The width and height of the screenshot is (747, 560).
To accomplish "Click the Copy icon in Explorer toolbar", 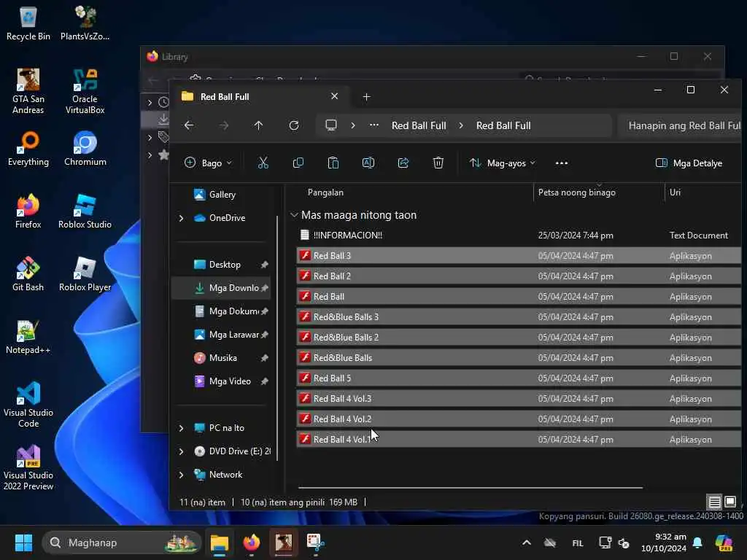I will [298, 163].
